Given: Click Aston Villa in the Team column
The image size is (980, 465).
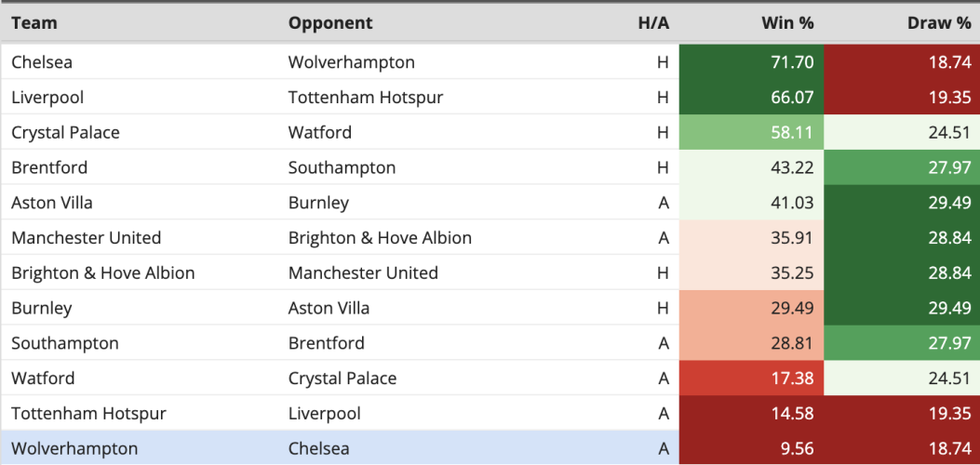Looking at the screenshot, I should click(52, 202).
